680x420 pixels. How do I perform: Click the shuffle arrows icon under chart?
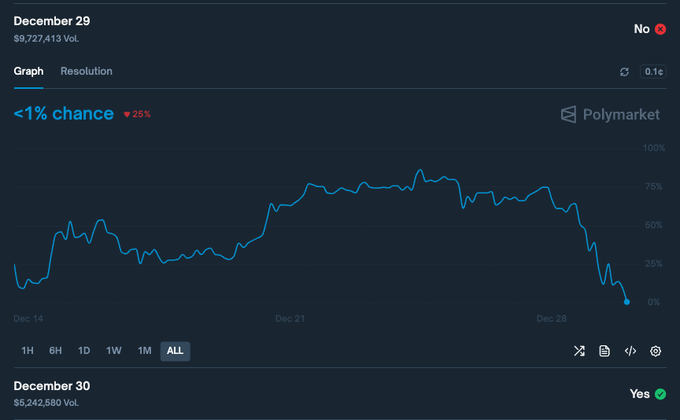pos(579,351)
